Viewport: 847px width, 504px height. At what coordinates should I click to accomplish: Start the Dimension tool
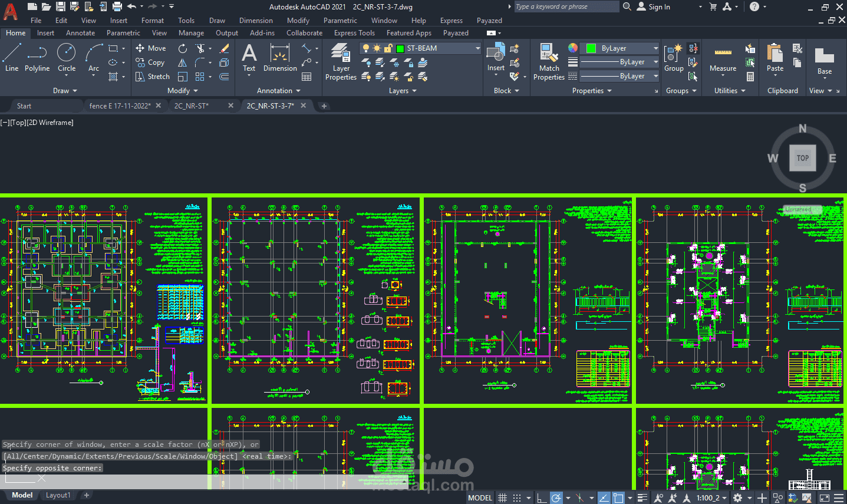click(x=280, y=57)
